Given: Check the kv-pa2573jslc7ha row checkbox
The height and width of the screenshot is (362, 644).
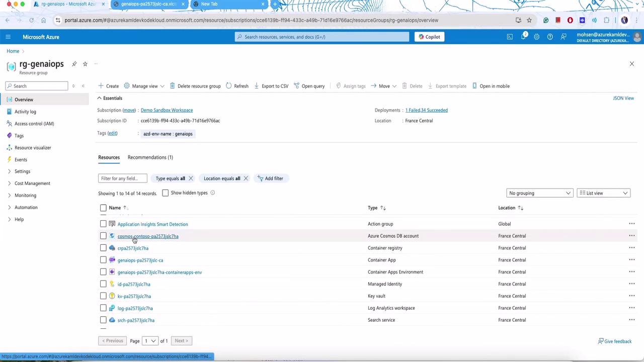Looking at the screenshot, I should pos(103,296).
